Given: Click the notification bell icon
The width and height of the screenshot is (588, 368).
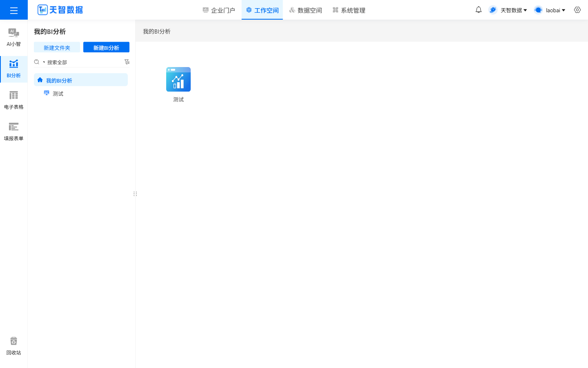Looking at the screenshot, I should coord(479,10).
